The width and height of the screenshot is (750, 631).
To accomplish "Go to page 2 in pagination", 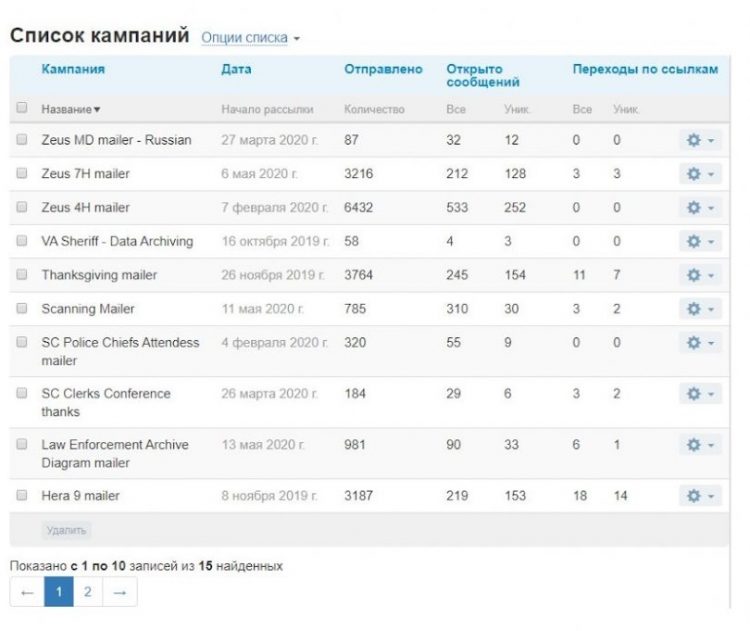I will point(88,592).
